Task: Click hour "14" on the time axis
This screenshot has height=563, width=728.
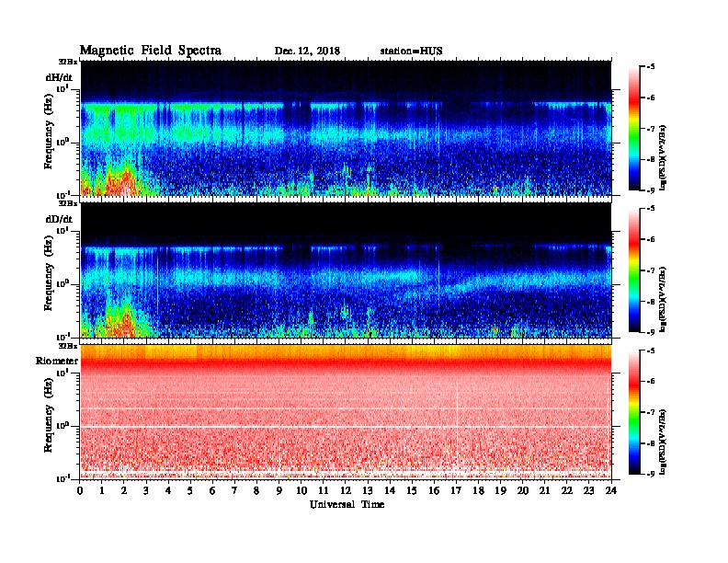Action: pyautogui.click(x=390, y=490)
